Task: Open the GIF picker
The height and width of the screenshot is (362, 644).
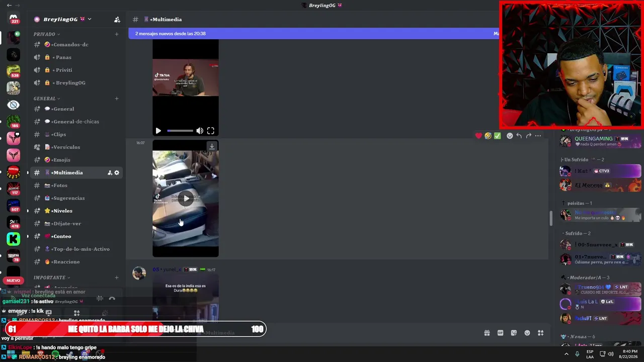Action: pos(501,333)
